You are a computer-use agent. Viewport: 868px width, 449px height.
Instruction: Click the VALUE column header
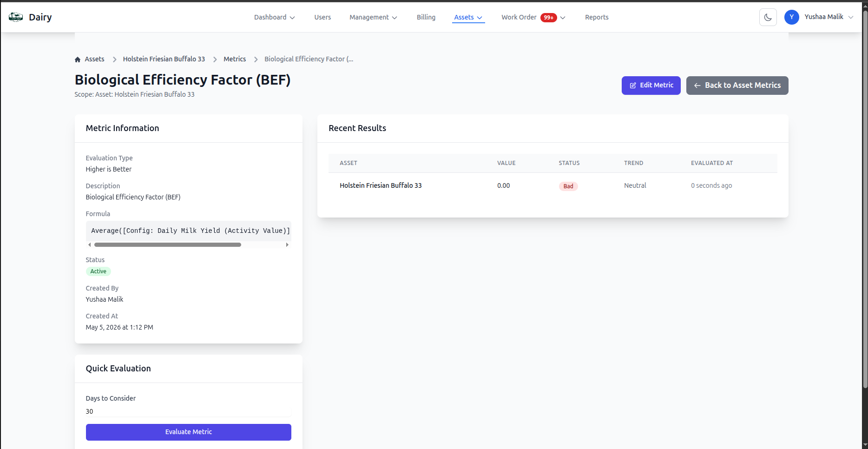[506, 163]
